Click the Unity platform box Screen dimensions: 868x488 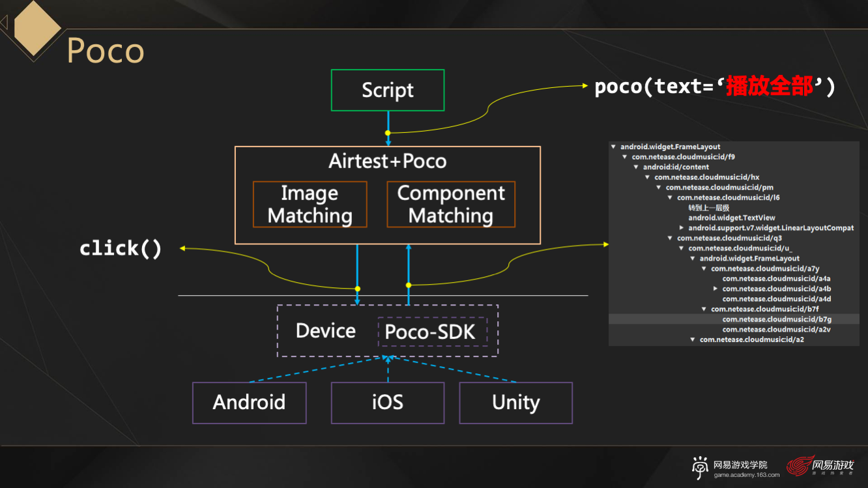point(515,403)
